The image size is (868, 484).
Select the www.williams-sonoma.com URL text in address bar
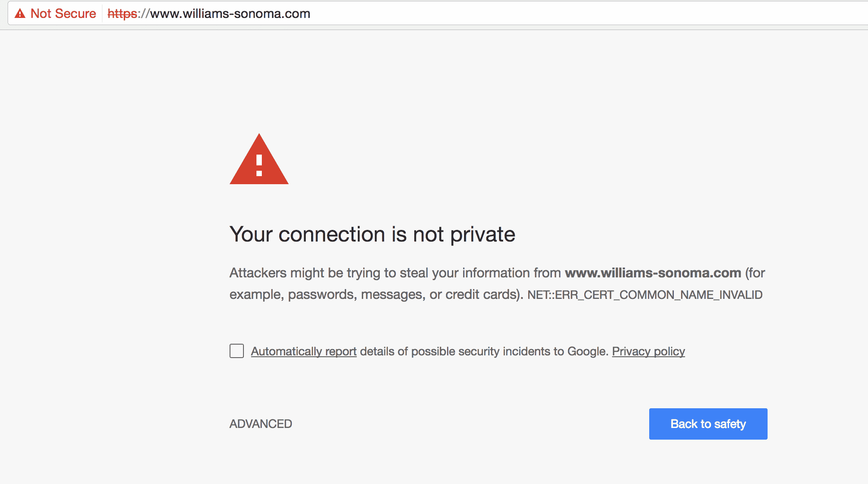[230, 13]
